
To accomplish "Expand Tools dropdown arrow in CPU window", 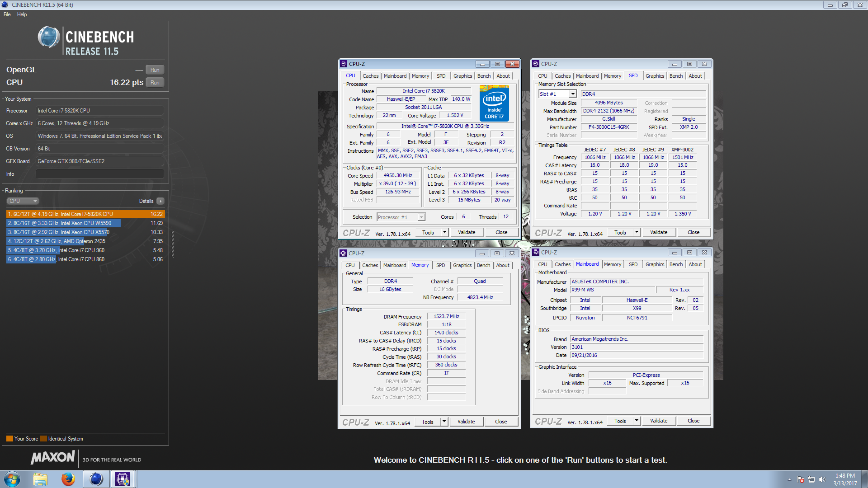I will coord(444,232).
